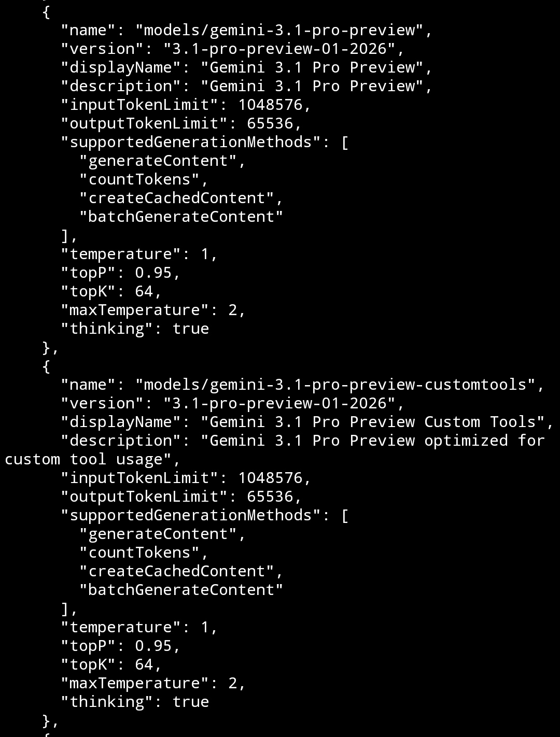
Task: Click the second topK value 64
Action: (144, 664)
